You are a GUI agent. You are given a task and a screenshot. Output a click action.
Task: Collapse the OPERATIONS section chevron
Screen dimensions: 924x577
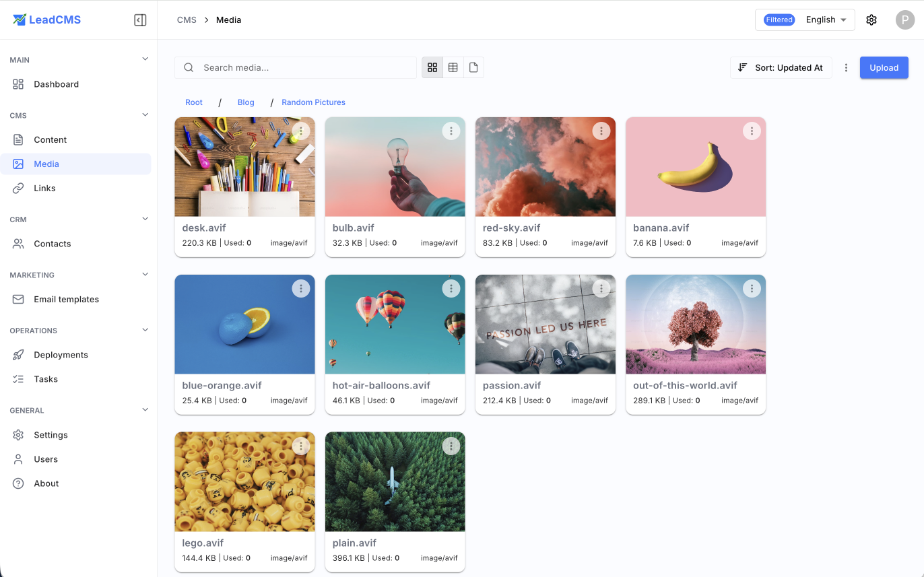pos(145,330)
